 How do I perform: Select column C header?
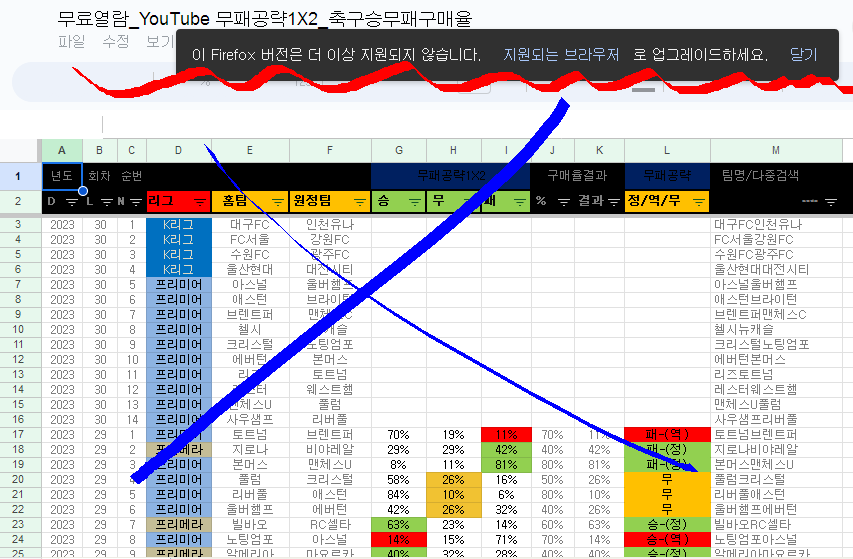132,151
